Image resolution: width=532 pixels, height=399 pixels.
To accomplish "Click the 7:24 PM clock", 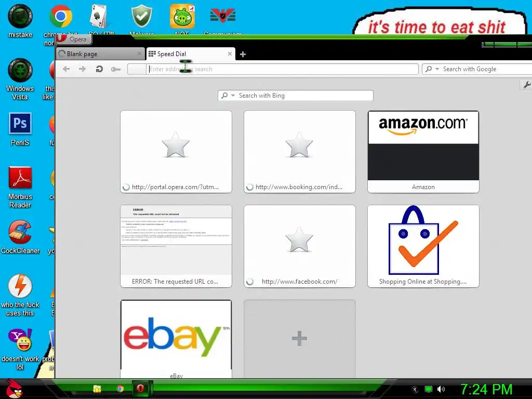I will coord(486,389).
